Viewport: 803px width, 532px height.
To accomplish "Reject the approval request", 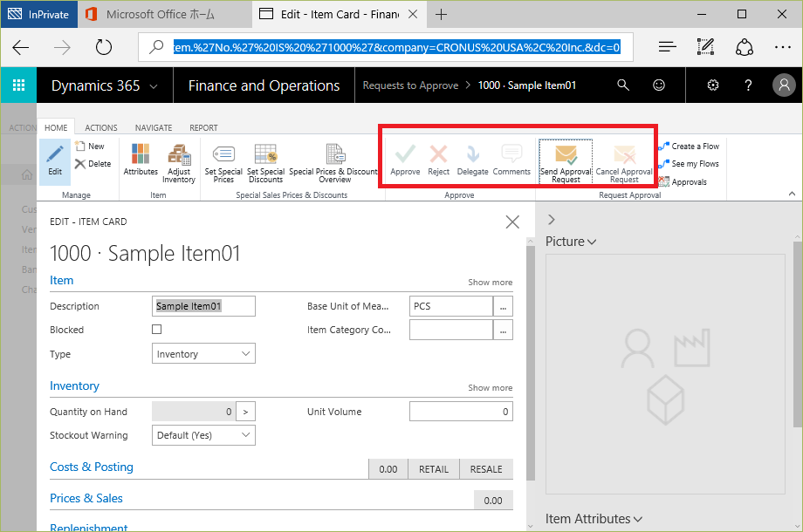I will [x=438, y=160].
